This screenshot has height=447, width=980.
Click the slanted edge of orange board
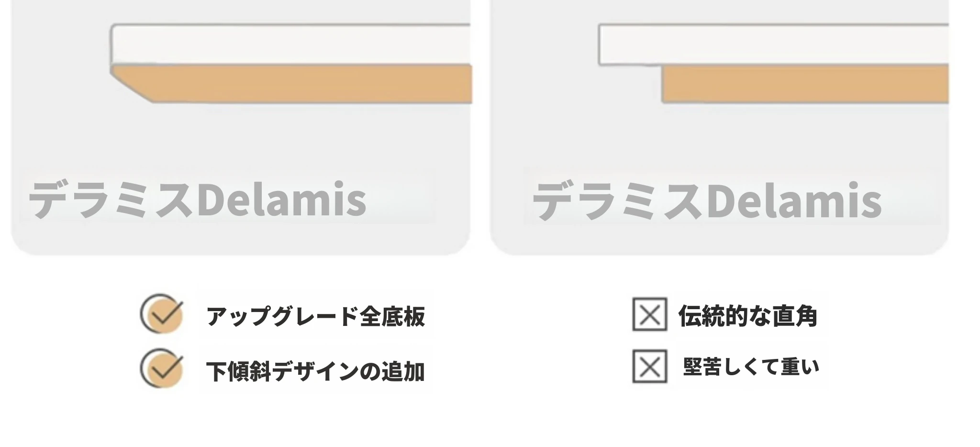pyautogui.click(x=132, y=86)
